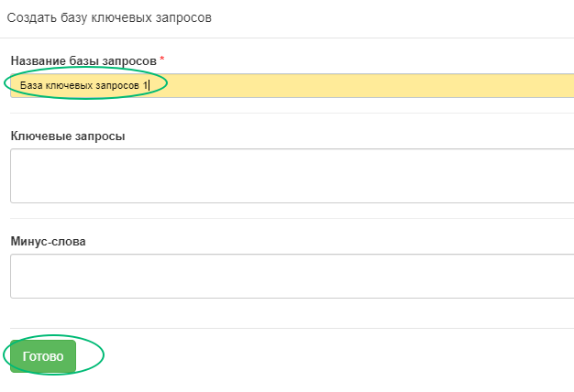This screenshot has height=392, width=574.
Task: Focus the yellow Название базы запросов field
Action: click(292, 85)
